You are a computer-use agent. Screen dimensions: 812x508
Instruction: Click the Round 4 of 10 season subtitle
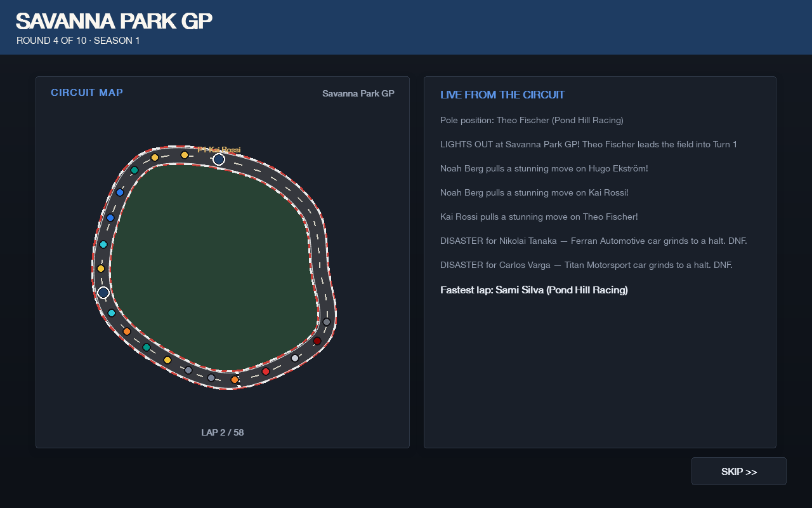pos(78,41)
